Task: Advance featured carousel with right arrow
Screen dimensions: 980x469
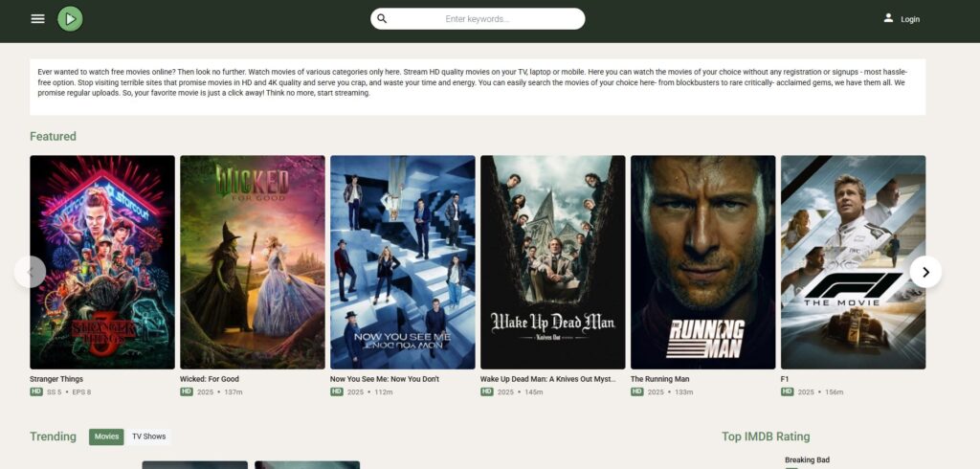Action: tap(924, 272)
